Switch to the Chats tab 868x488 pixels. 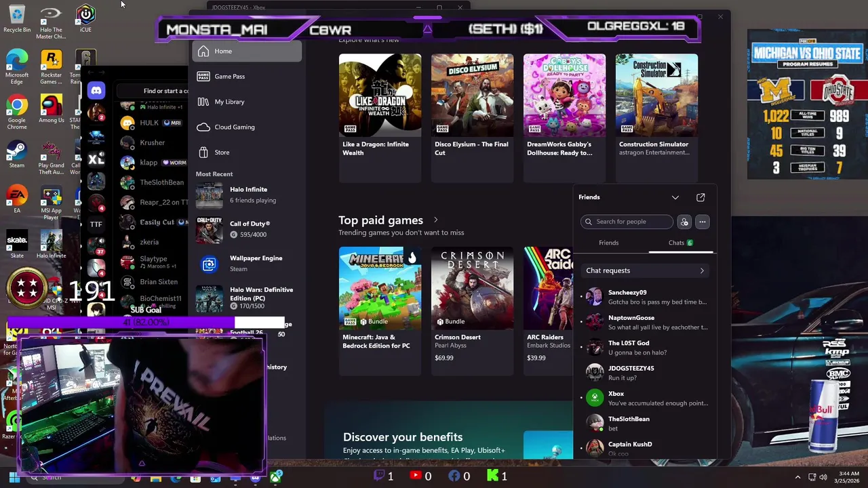coord(680,243)
